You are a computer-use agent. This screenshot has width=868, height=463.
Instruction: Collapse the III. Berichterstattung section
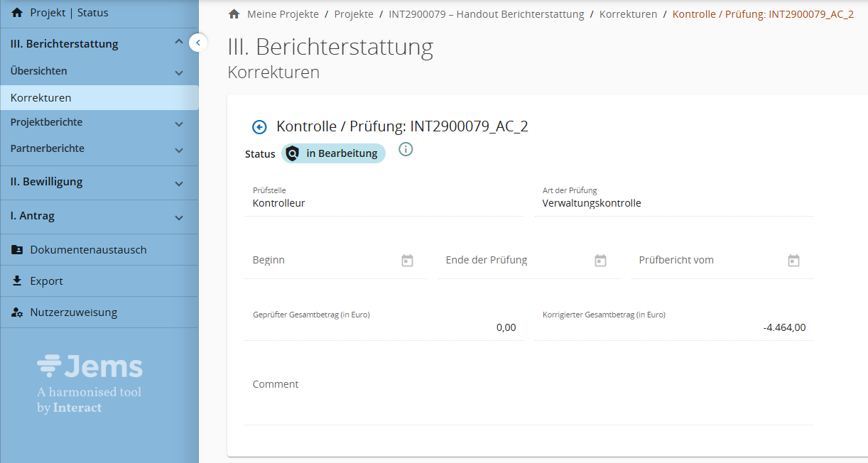click(x=179, y=43)
